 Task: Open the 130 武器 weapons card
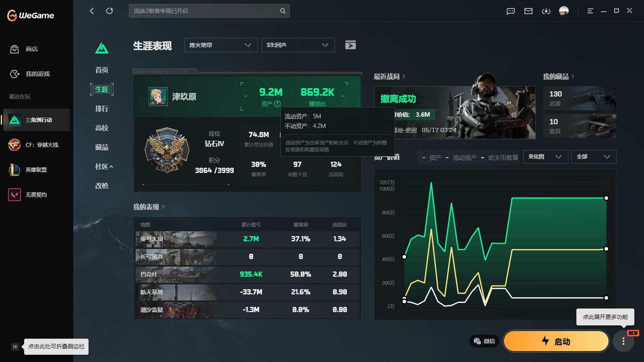[580, 98]
